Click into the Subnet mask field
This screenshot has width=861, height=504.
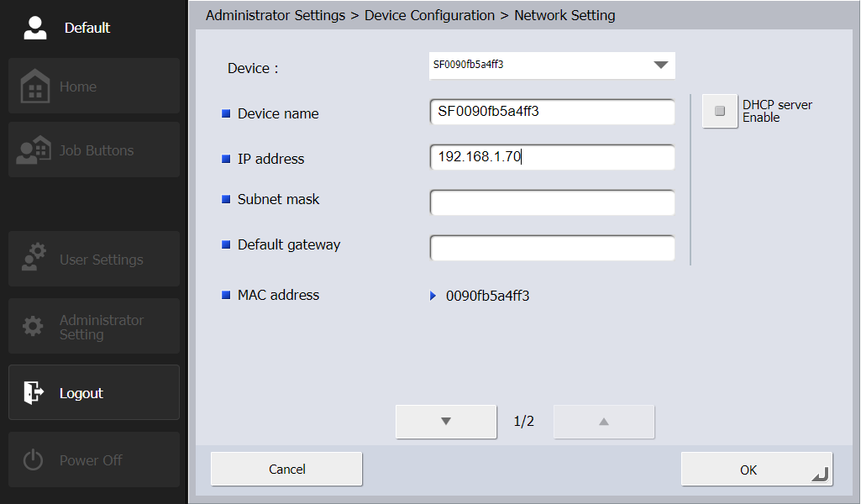(552, 202)
